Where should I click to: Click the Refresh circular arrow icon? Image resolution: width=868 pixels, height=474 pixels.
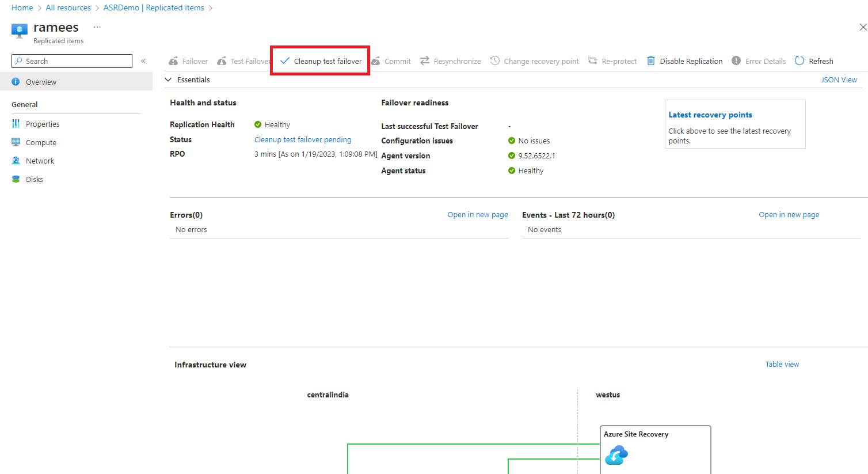click(x=800, y=60)
